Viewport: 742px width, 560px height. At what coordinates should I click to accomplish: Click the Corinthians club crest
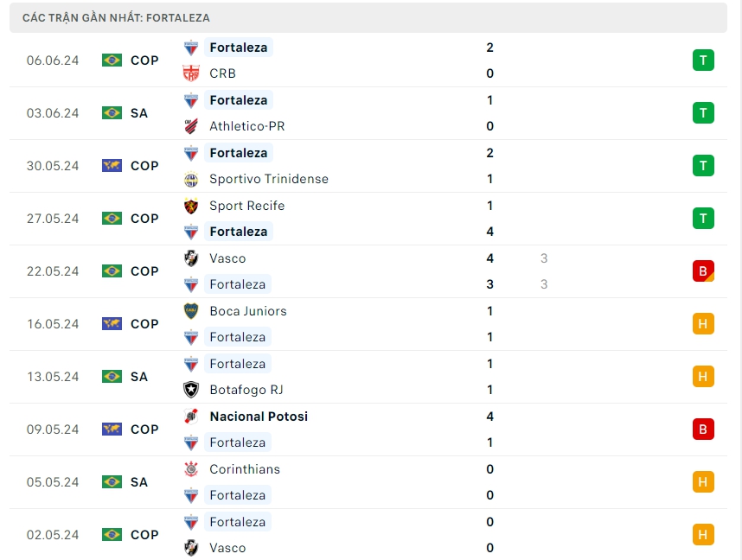[191, 469]
